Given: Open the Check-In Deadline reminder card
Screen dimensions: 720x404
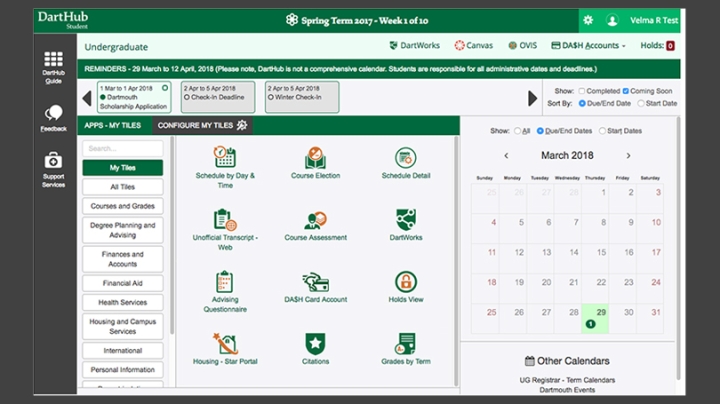Looking at the screenshot, I should [x=218, y=97].
